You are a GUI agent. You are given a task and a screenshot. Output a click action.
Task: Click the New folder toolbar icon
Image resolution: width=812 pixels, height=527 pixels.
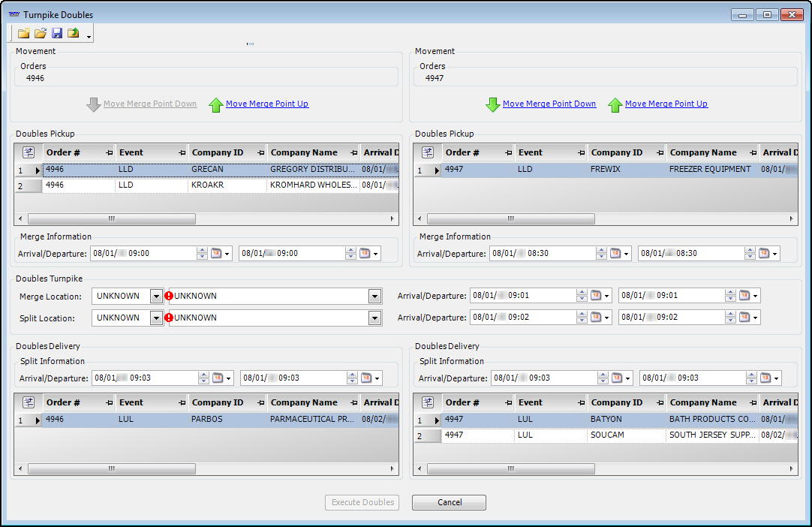pyautogui.click(x=23, y=34)
